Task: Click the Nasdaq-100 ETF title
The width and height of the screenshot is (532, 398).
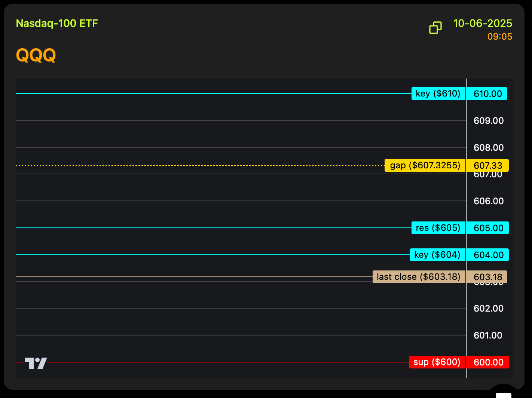Action: (57, 24)
